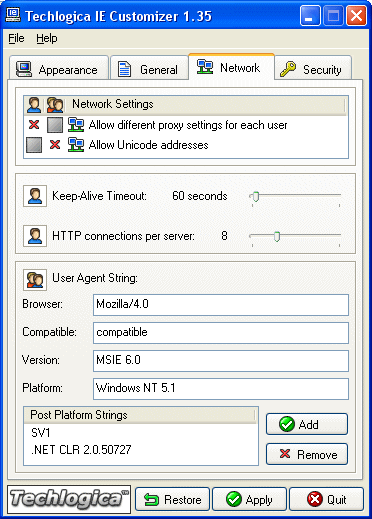Click the '60 seconds' timeout value
The image size is (372, 519).
tap(200, 196)
